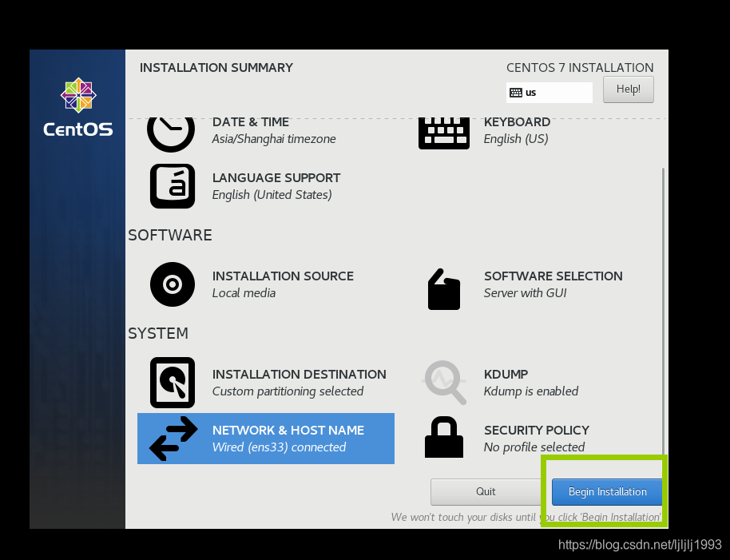Open the DATE & TIME settings label

click(x=251, y=122)
